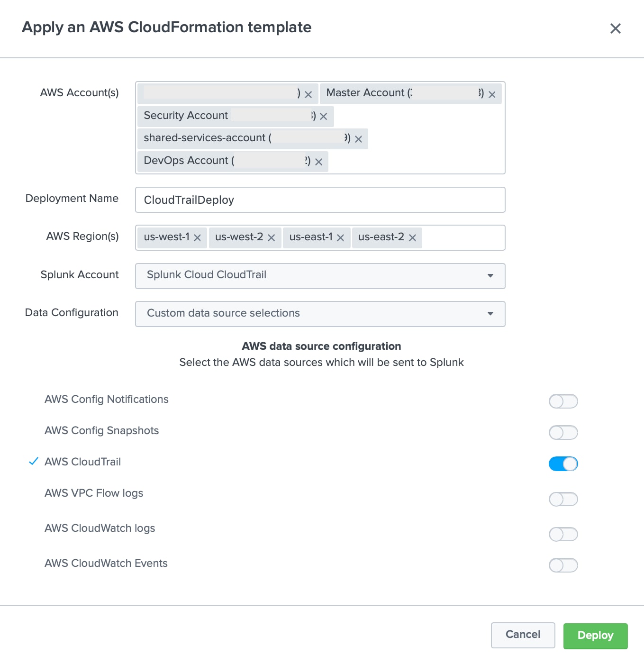Remove the us-west-2 region tag

click(x=271, y=238)
